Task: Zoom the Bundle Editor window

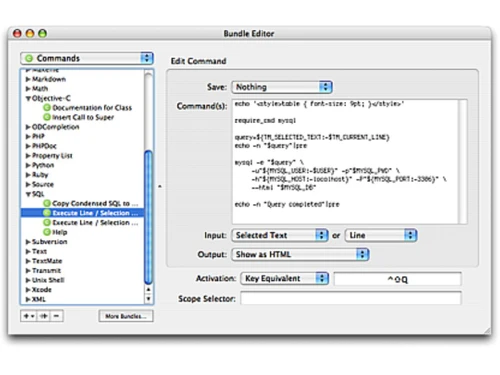Action: [43, 33]
